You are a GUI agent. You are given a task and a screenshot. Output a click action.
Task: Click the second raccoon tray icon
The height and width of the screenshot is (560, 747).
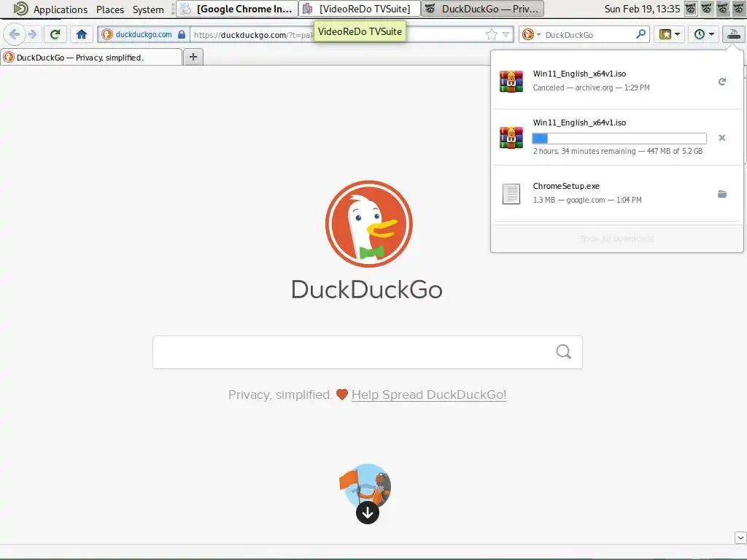706,9
